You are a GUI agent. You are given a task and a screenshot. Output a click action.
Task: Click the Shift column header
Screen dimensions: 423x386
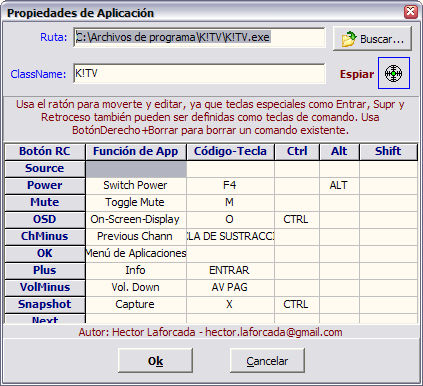click(388, 152)
